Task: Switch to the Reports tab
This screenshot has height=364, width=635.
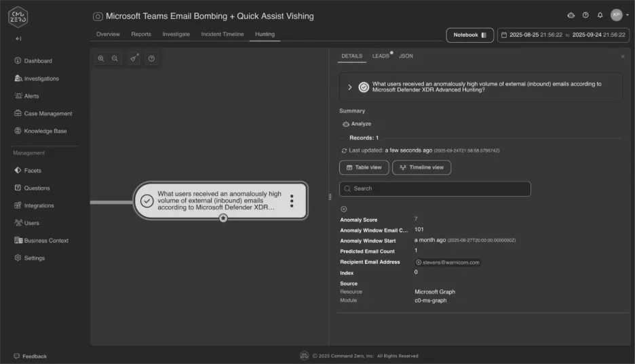Action: point(141,35)
